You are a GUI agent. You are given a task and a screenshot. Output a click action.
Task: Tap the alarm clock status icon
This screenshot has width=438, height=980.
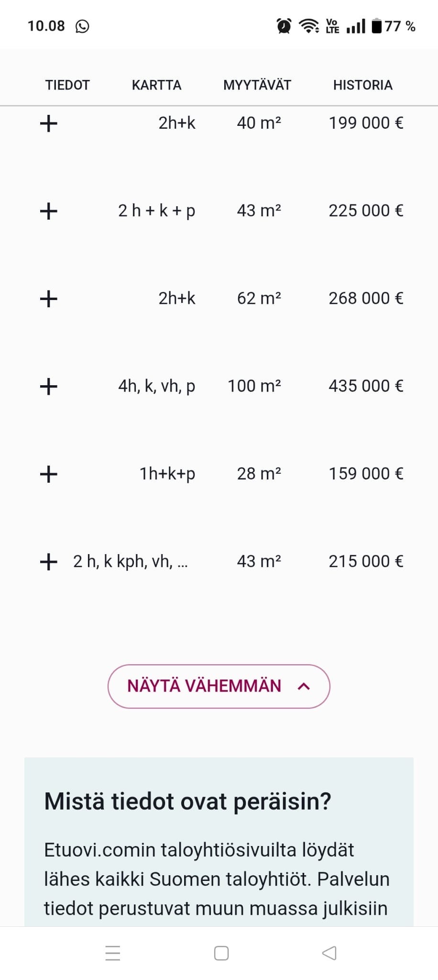tap(284, 26)
